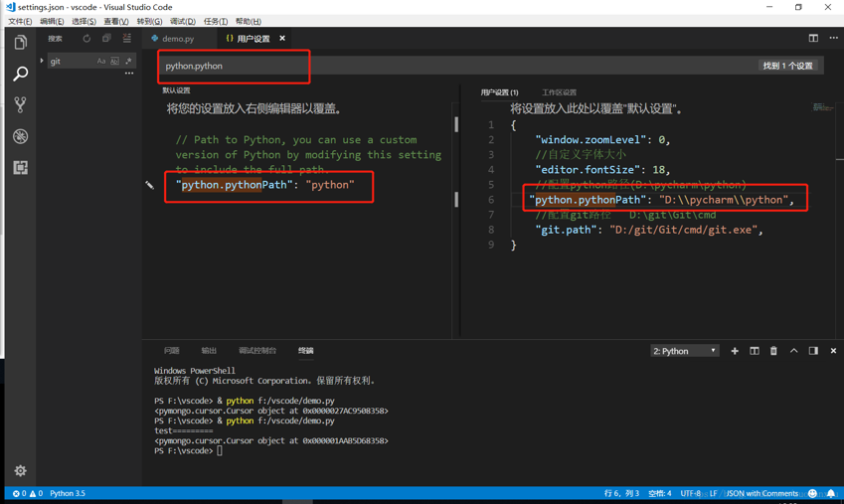Image resolution: width=844 pixels, height=504 pixels.
Task: Toggle search details ellipsis
Action: (129, 74)
